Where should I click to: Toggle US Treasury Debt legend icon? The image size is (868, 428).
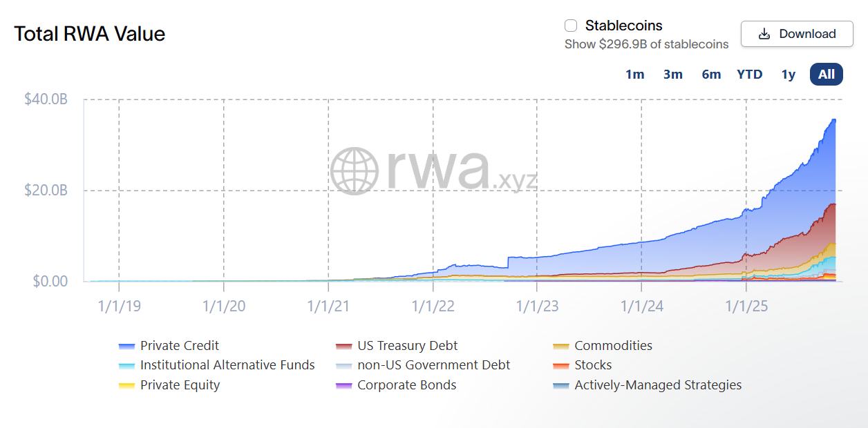[x=344, y=346]
